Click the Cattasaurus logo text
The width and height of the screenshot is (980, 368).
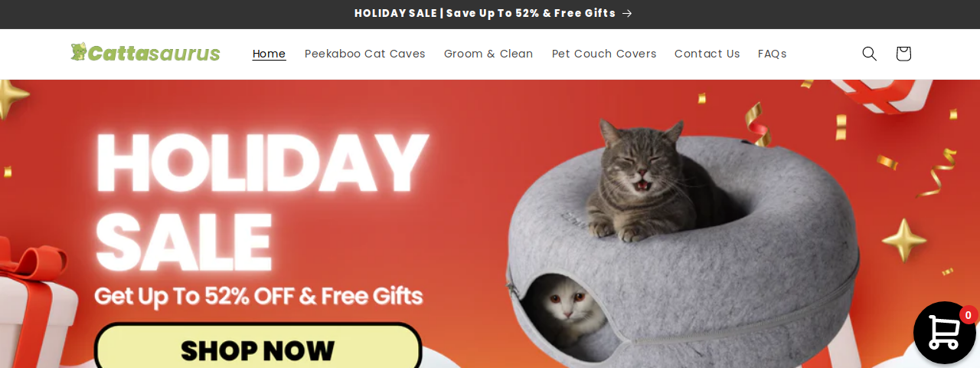[x=154, y=53]
